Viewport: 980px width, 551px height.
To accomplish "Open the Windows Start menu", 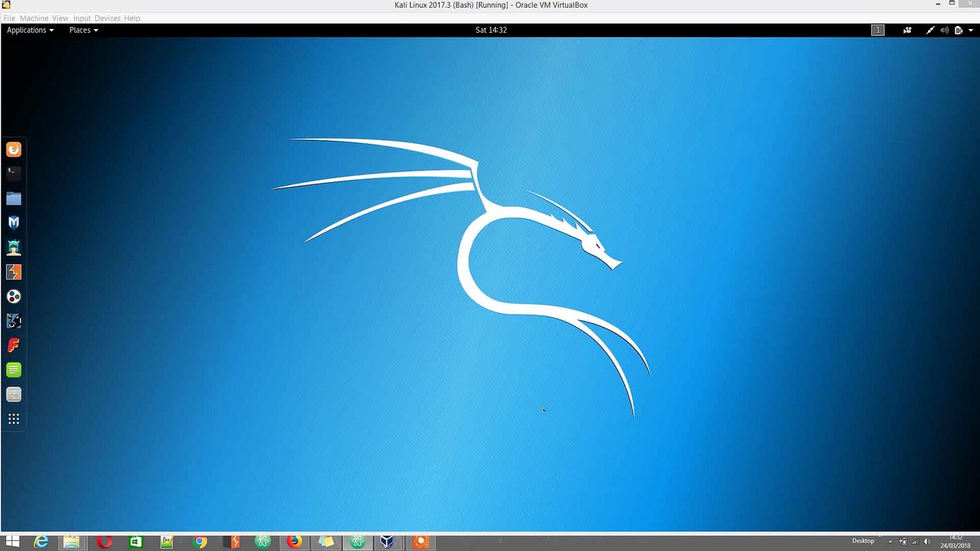I will pos(12,542).
